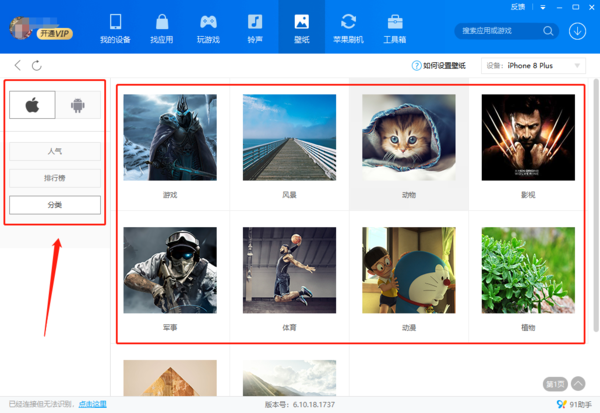Click the back arrow navigation icon

(18, 66)
